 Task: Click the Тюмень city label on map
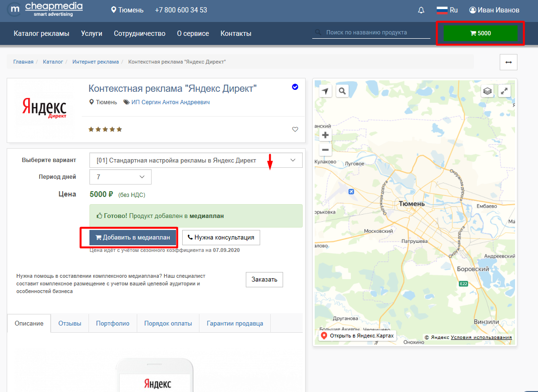412,204
